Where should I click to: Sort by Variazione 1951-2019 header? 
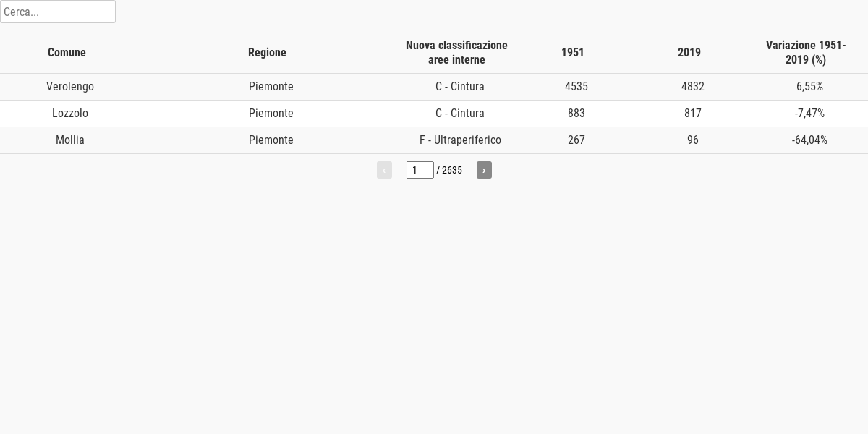pyautogui.click(x=806, y=52)
